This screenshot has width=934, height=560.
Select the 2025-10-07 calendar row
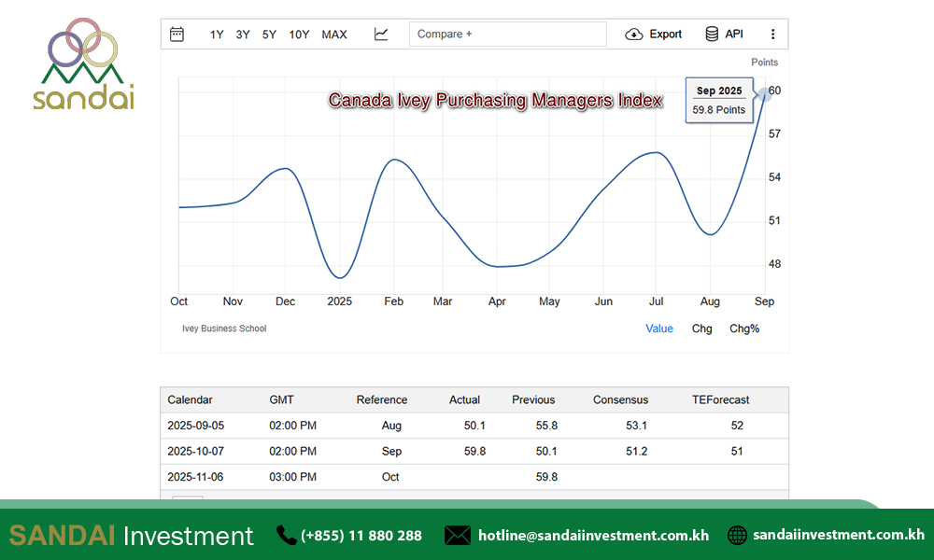pos(196,451)
